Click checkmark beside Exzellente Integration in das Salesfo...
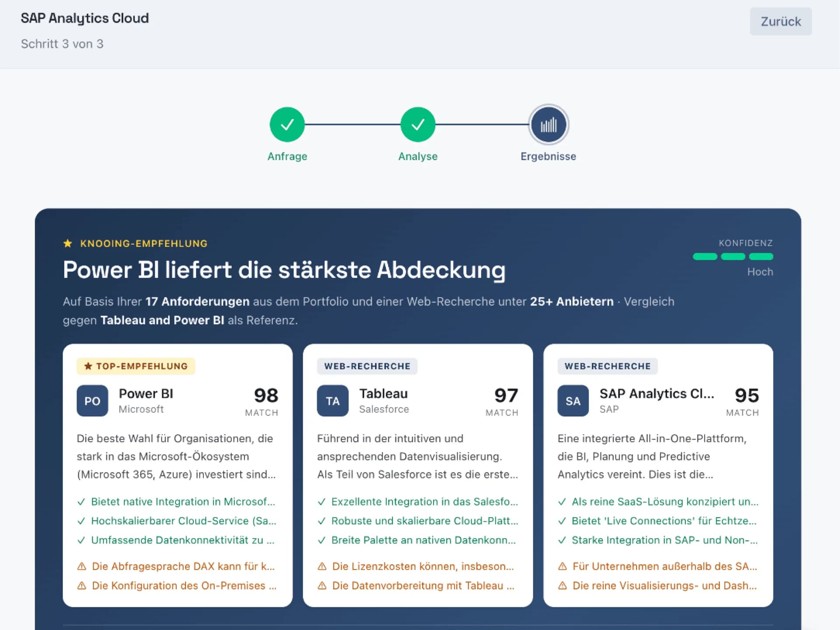This screenshot has height=630, width=840. pos(322,502)
